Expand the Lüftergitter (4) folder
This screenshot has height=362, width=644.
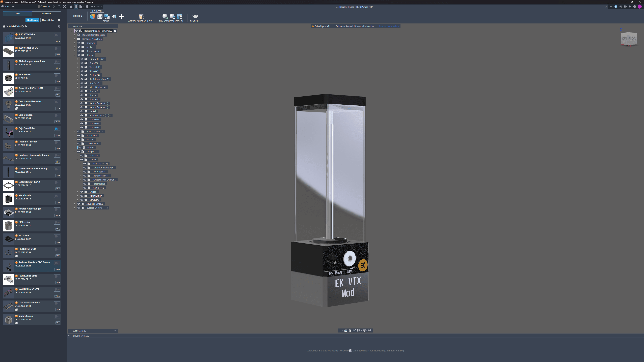(77, 59)
